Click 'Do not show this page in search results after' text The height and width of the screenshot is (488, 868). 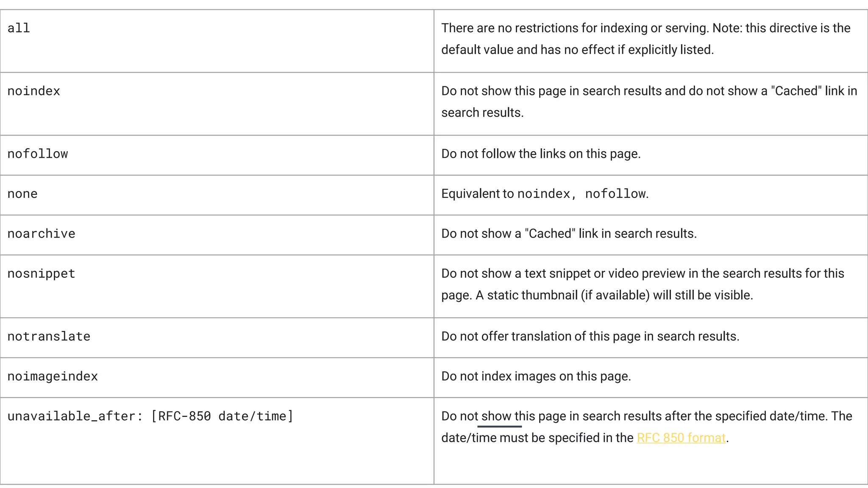[x=647, y=427]
